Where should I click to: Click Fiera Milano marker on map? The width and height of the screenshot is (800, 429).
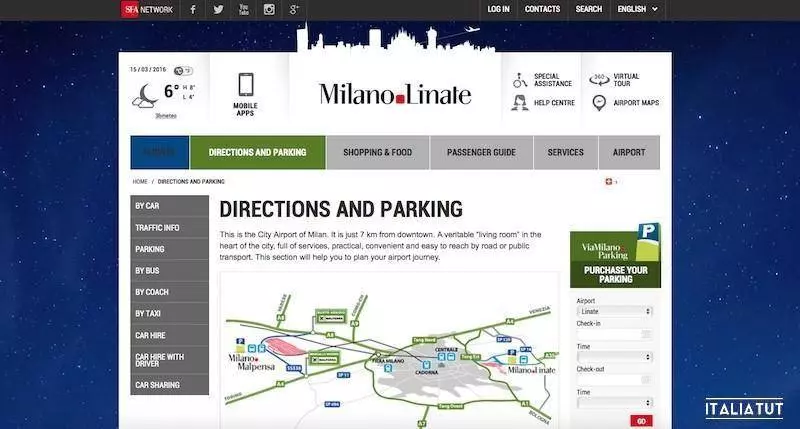coord(388,368)
